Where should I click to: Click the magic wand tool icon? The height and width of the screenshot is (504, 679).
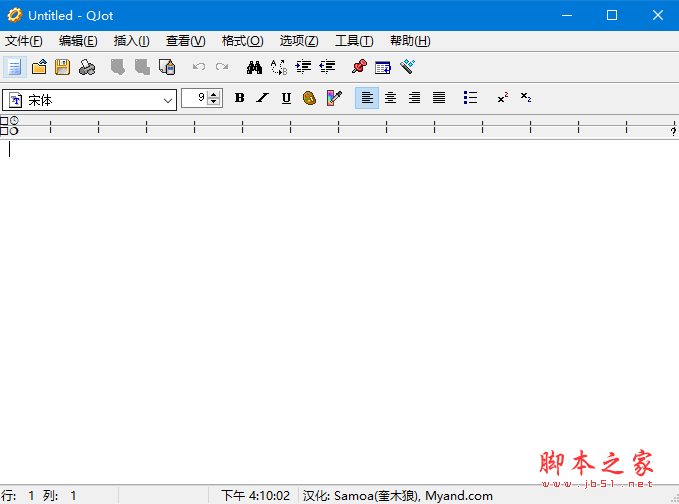pos(407,67)
